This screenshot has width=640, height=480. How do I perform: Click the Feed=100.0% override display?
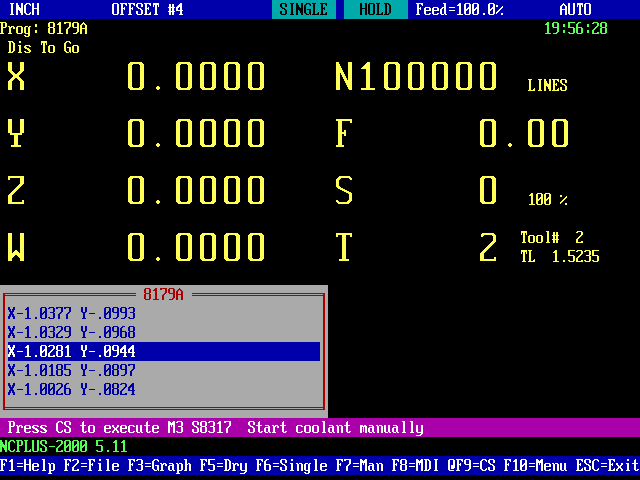[460, 9]
